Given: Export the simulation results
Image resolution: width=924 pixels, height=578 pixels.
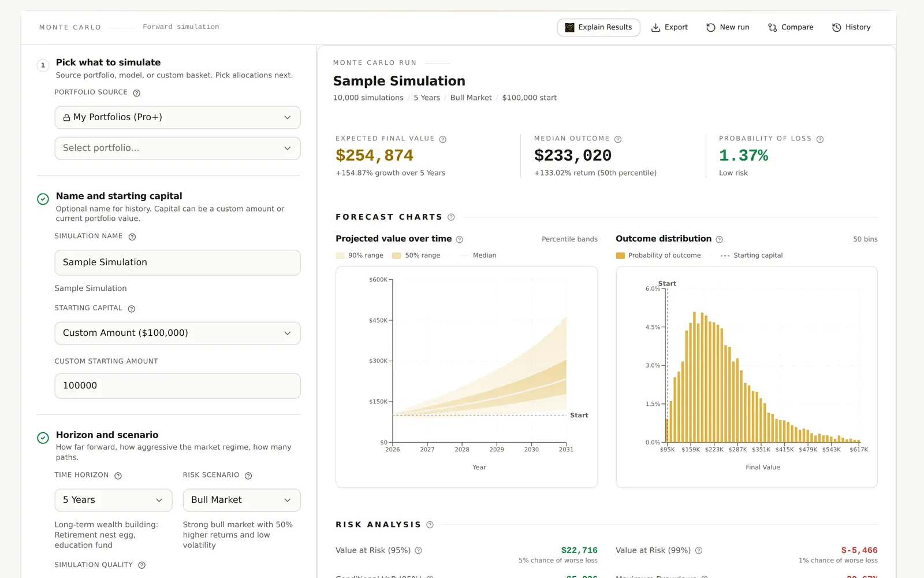Looking at the screenshot, I should [x=669, y=27].
